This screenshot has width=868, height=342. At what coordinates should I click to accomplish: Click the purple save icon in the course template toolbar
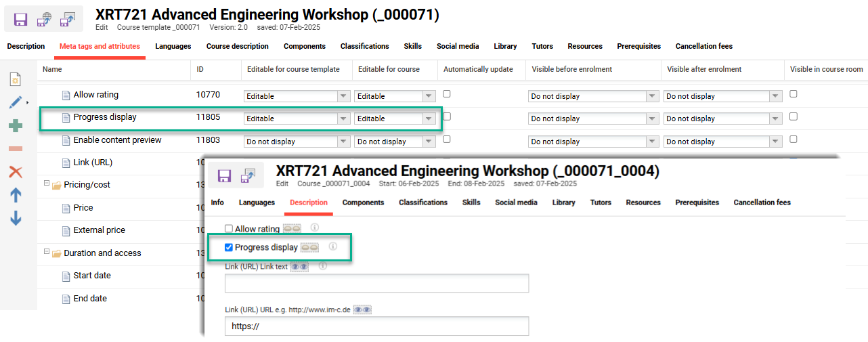[x=21, y=19]
